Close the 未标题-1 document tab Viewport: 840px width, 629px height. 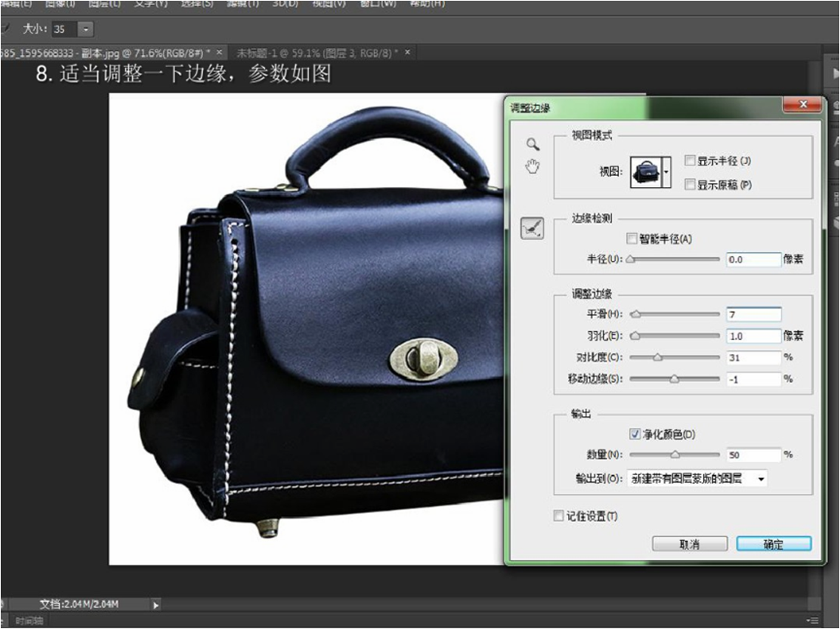click(407, 52)
